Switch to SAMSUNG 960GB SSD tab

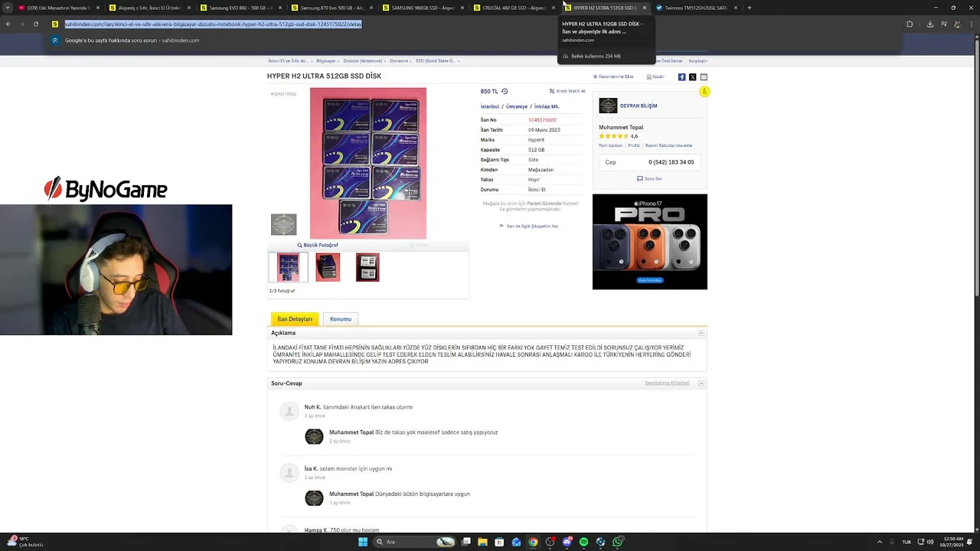pos(422,8)
